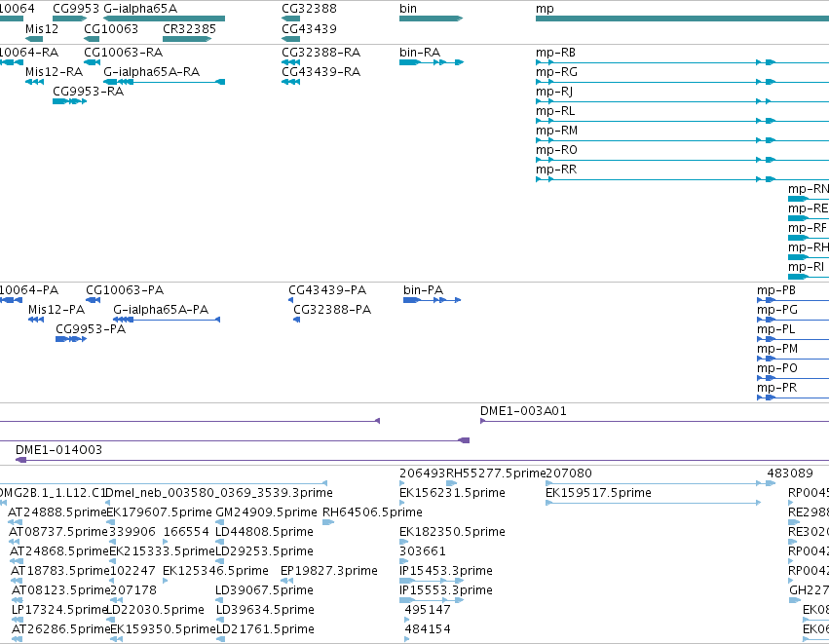829x644 pixels.
Task: Click the mp-RG transcript label
Action: point(556,72)
